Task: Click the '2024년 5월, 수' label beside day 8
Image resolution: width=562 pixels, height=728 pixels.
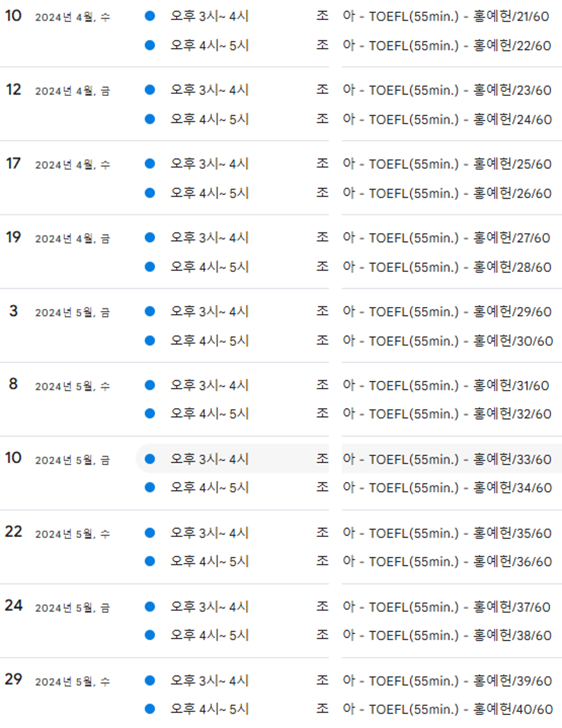Action: coord(73,386)
